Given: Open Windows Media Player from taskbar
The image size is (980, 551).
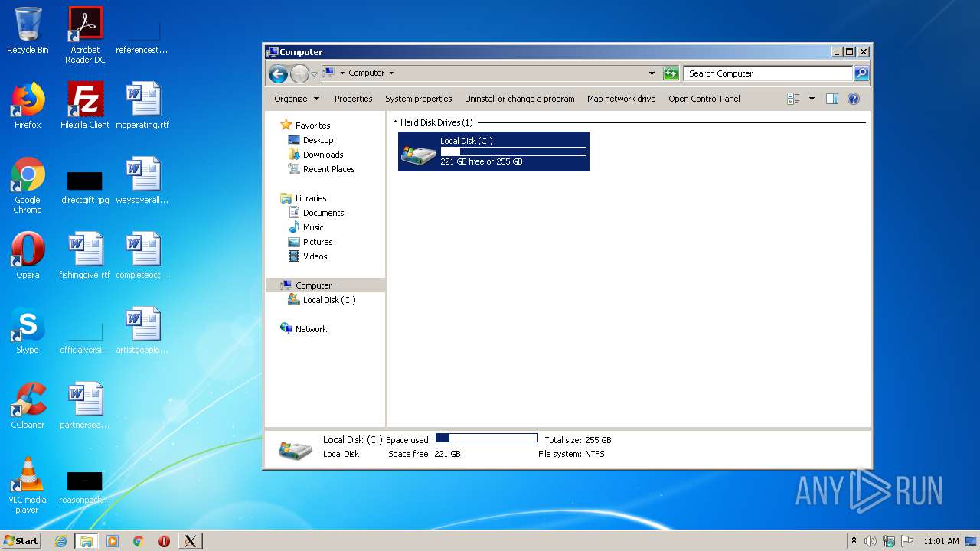Looking at the screenshot, I should (x=113, y=541).
